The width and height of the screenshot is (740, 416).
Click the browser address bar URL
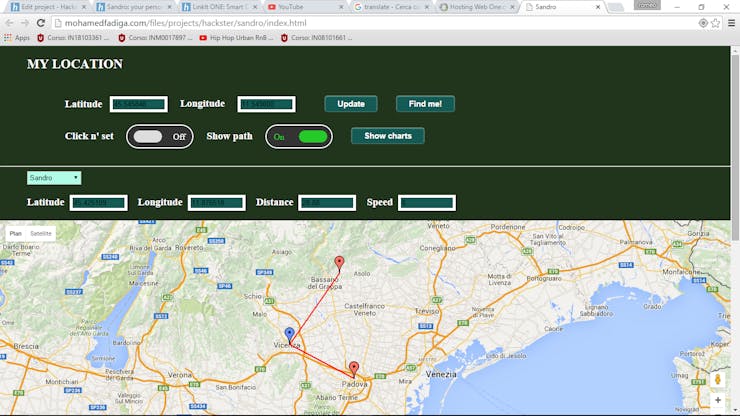tap(185, 23)
